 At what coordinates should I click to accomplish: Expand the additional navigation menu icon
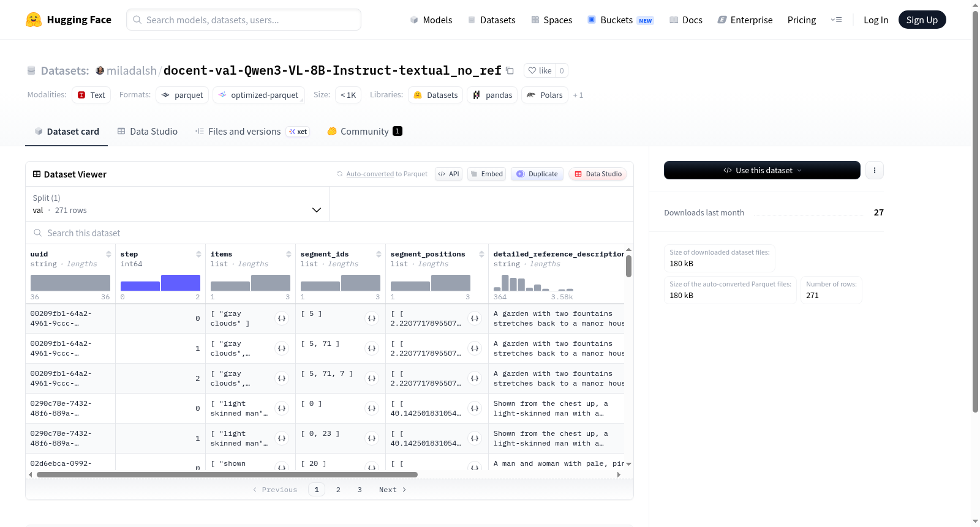(836, 20)
